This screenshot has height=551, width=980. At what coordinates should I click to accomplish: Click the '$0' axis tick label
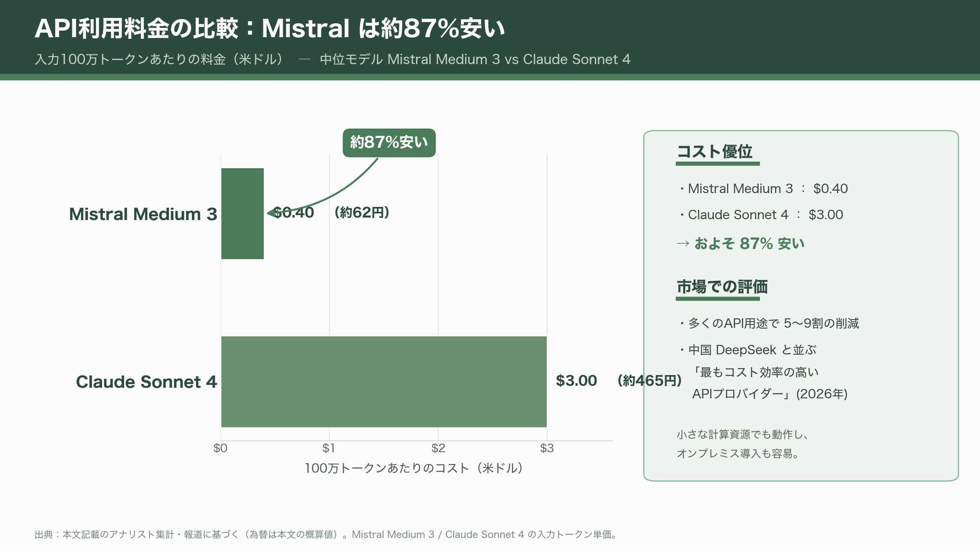point(220,448)
